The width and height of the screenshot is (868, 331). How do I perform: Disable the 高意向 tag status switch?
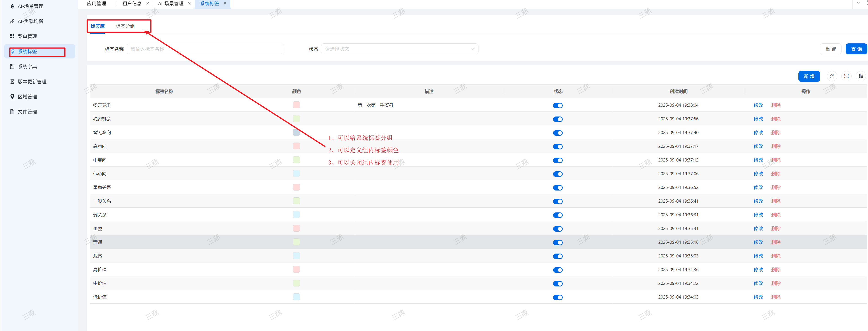tap(558, 147)
